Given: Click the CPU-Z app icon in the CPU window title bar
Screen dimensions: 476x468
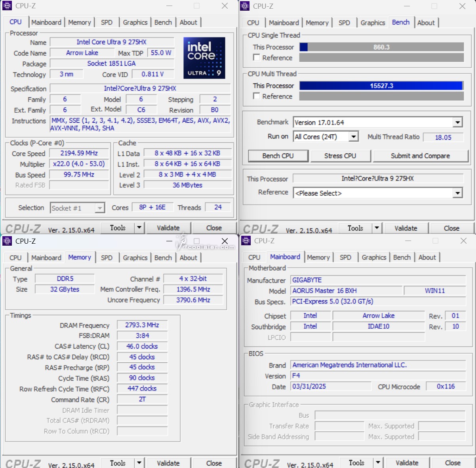Looking at the screenshot, I should [7, 6].
